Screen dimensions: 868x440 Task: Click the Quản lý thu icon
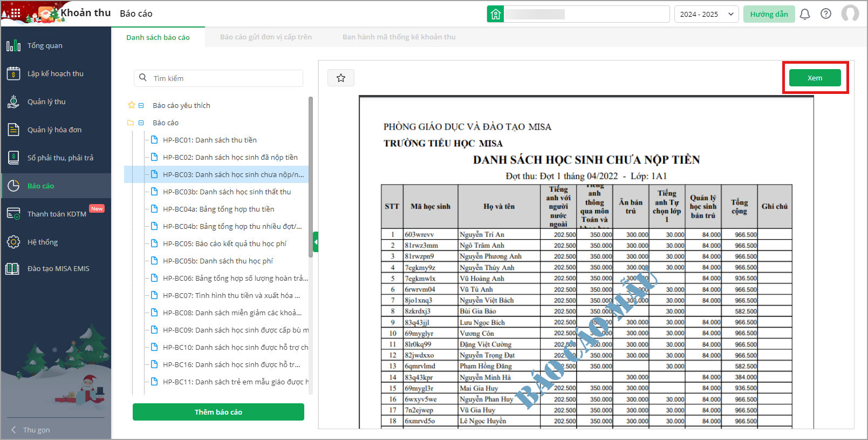point(13,101)
